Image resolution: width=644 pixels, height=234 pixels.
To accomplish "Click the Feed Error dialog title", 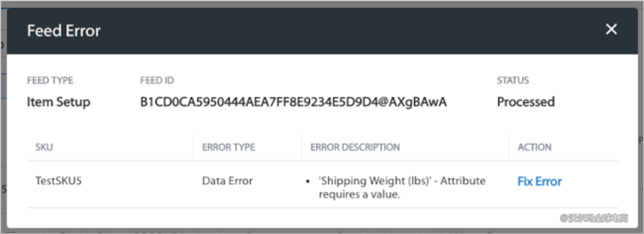I will 64,31.
